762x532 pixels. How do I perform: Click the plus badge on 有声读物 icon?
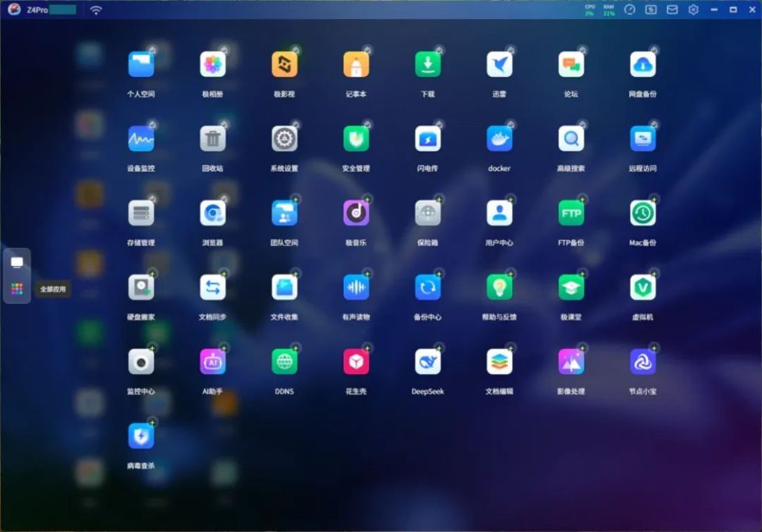tap(368, 274)
